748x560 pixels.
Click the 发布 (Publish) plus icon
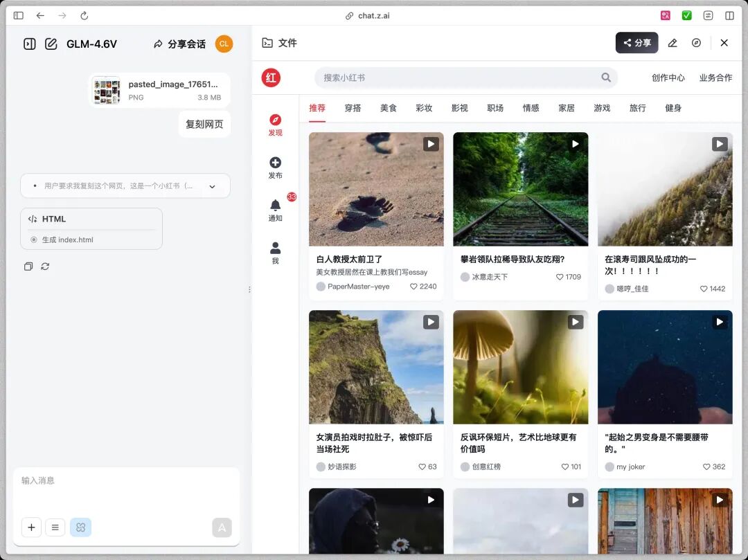[275, 163]
